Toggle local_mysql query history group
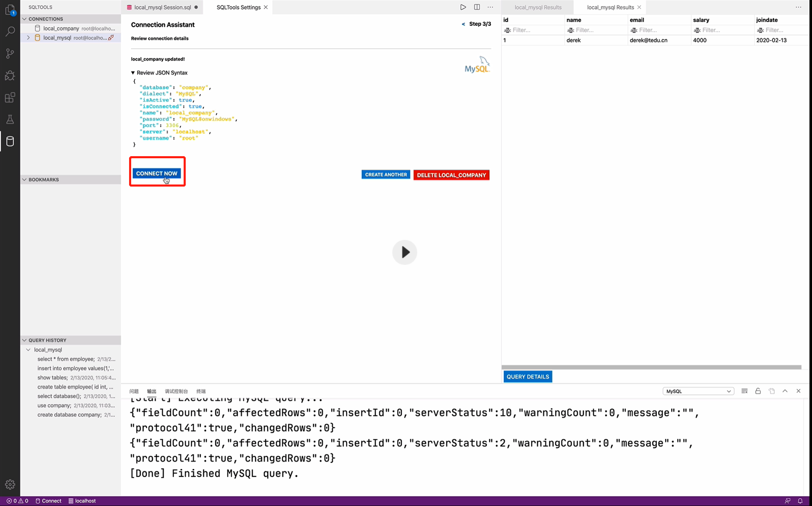The width and height of the screenshot is (812, 506). 29,350
